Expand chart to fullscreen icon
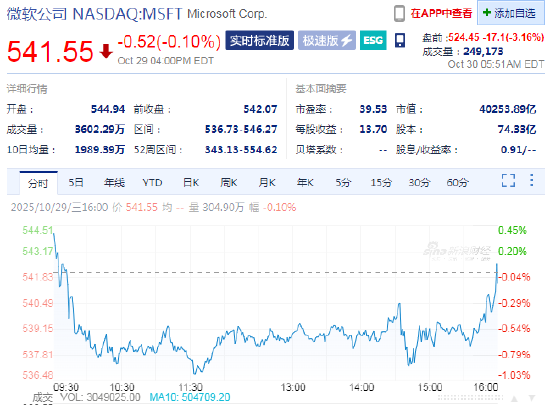Image resolution: width=550 pixels, height=405 pixels. pyautogui.click(x=509, y=181)
